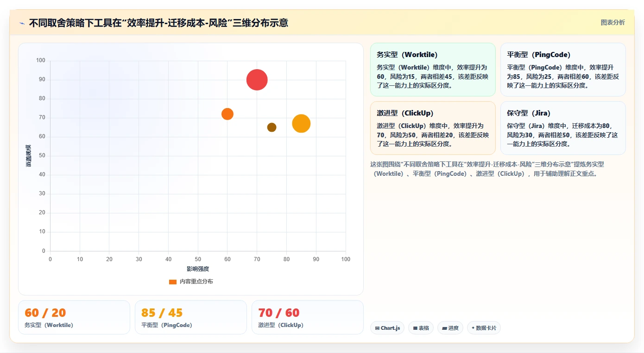
Task: Click the lightning icon beside the title
Action: click(x=22, y=23)
